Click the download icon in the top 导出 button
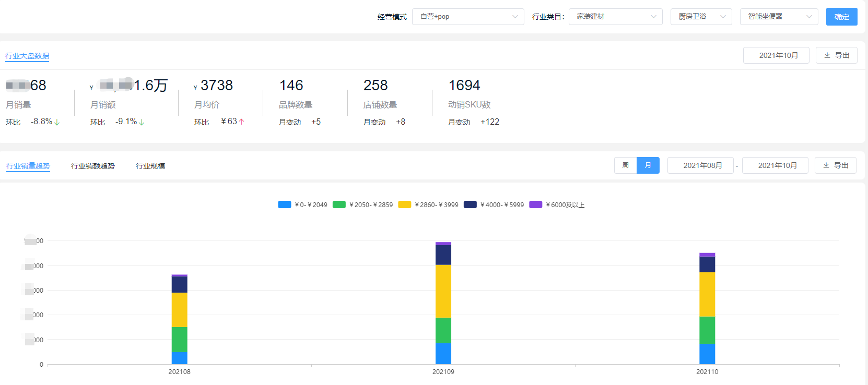 pyautogui.click(x=827, y=55)
